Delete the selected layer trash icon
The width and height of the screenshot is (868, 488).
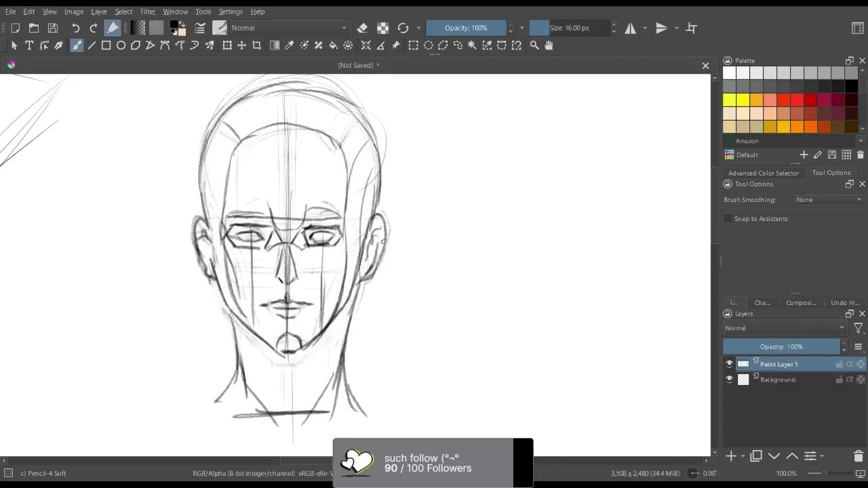click(x=859, y=456)
